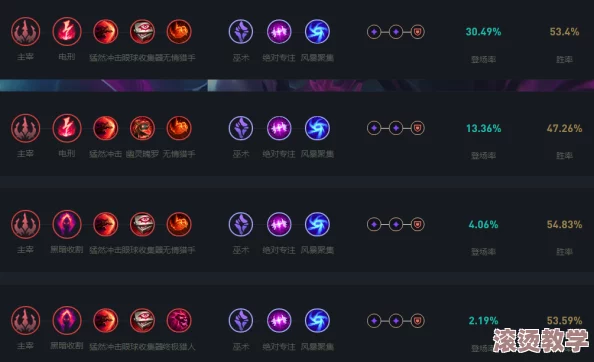Select the 终极猎人 icon in the fourth row
The height and width of the screenshot is (362, 594).
(179, 321)
